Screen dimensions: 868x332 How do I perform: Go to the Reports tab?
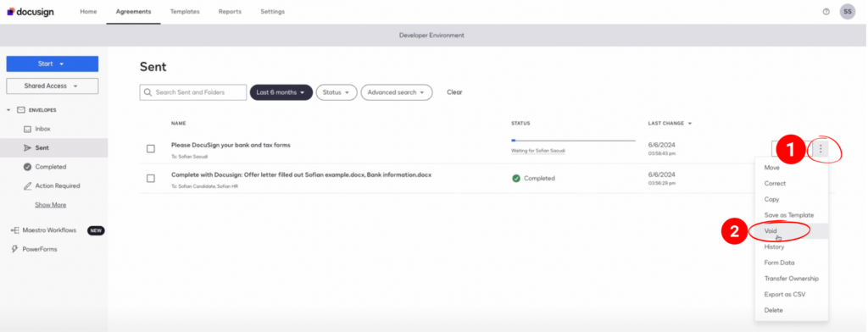pos(230,12)
